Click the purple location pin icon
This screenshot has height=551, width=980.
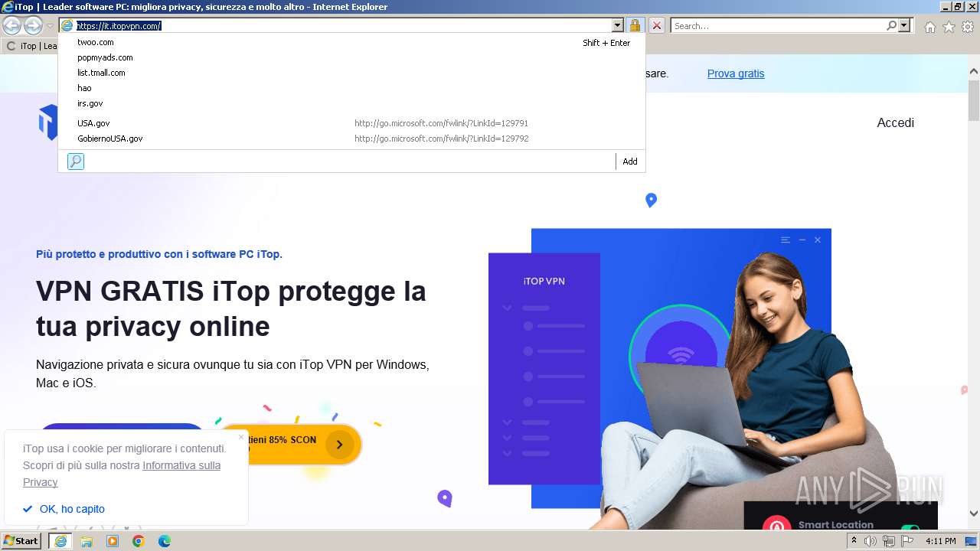[445, 499]
